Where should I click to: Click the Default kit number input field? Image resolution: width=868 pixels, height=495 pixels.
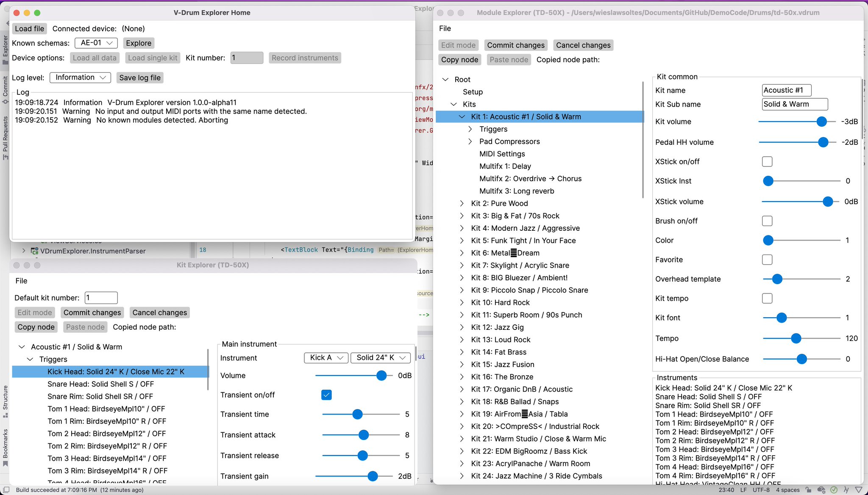click(x=101, y=298)
